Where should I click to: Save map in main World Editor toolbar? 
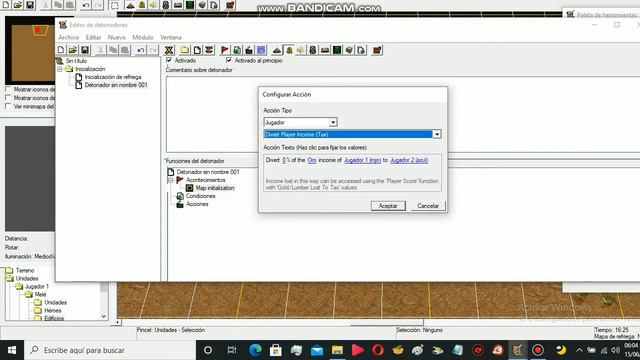[30, 5]
